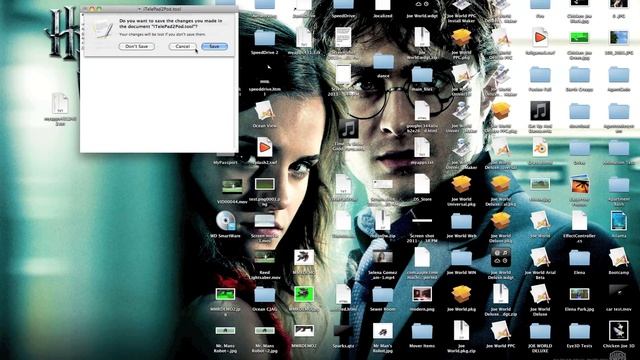Select the Elena folder
The height and width of the screenshot is (360, 640).
coord(579,258)
